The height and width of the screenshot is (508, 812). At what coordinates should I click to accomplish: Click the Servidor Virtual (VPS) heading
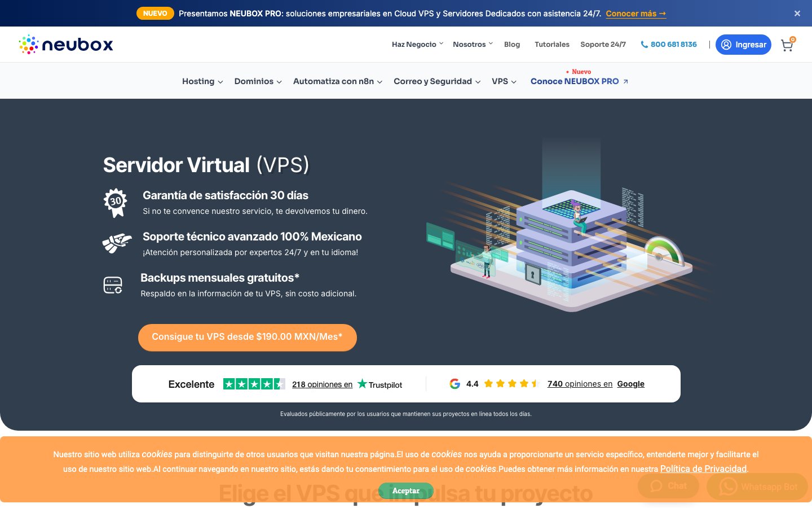tap(206, 165)
